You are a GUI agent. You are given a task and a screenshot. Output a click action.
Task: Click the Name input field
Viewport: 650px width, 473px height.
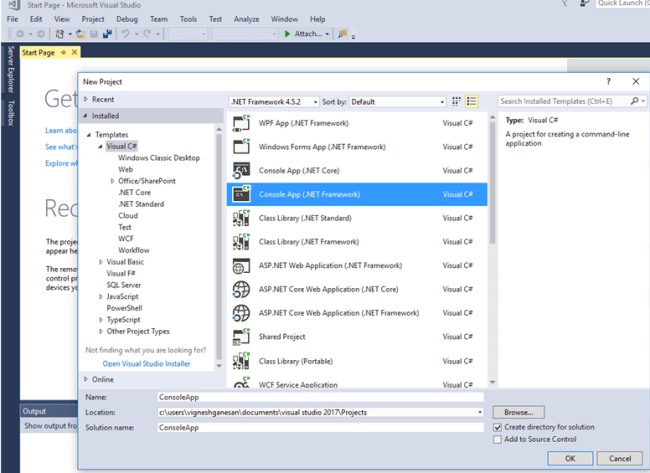pyautogui.click(x=320, y=397)
